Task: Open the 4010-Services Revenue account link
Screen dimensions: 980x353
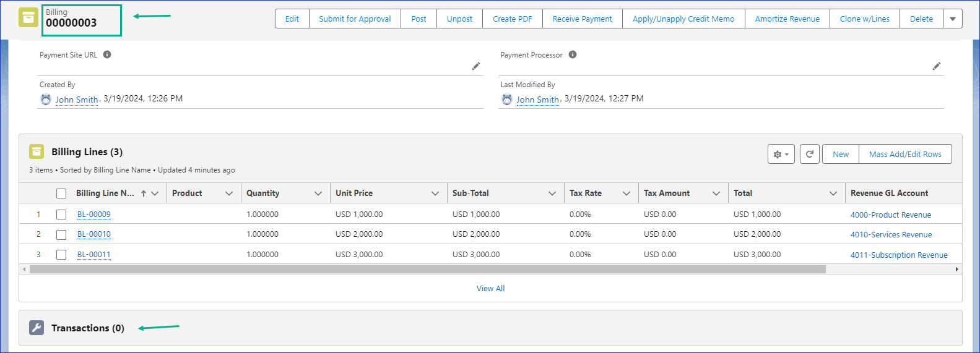Action: point(891,235)
